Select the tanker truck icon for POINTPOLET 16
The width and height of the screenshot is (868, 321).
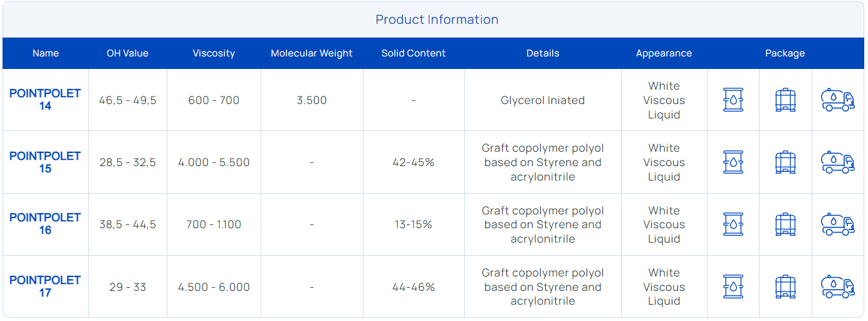tap(838, 224)
